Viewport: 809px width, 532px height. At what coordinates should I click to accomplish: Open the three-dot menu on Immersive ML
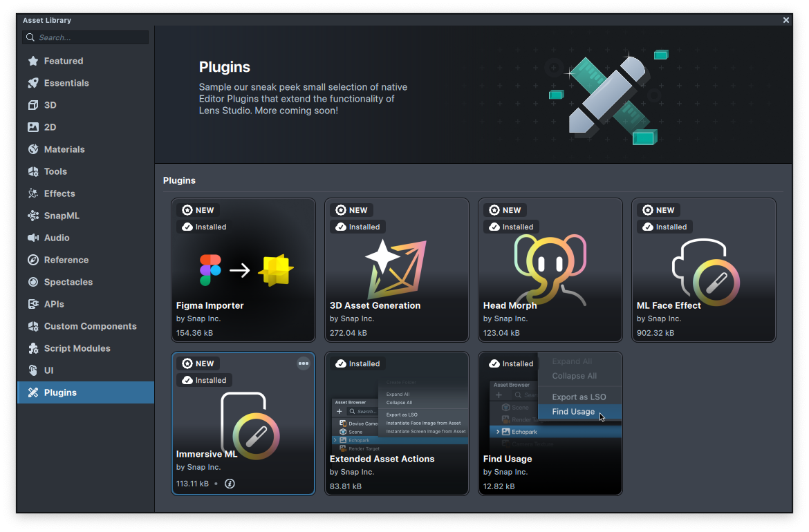(303, 363)
